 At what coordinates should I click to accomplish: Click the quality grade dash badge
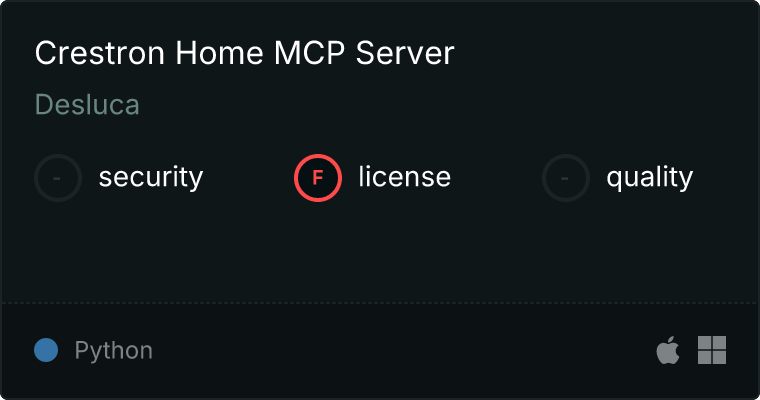point(566,178)
